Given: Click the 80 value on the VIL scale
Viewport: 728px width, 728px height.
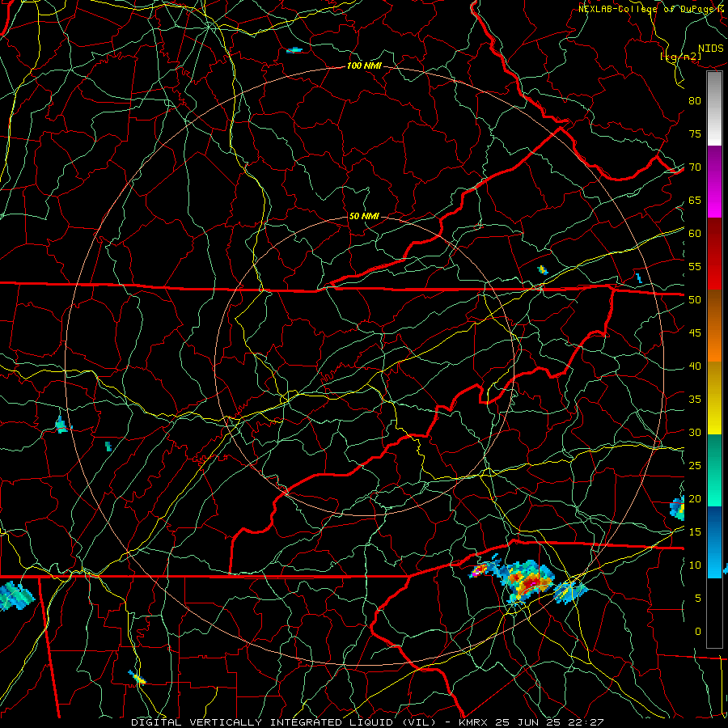Looking at the screenshot, I should (x=695, y=101).
